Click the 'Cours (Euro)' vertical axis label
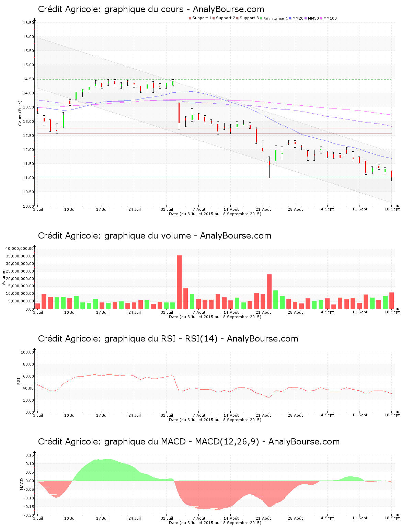This screenshot has height=532, width=412. pos(20,113)
